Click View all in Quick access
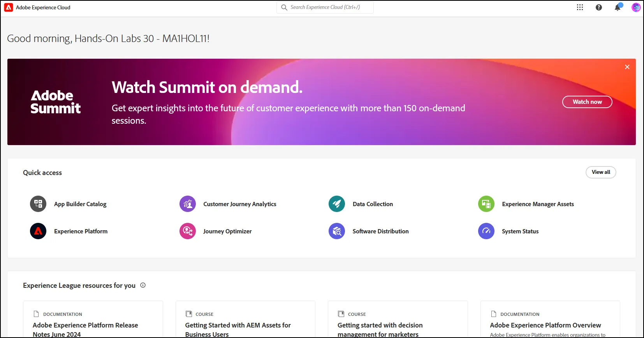644x338 pixels. click(x=601, y=172)
